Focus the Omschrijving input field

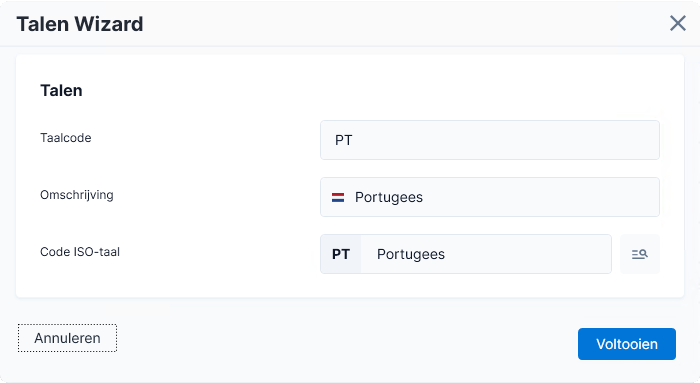click(x=490, y=197)
